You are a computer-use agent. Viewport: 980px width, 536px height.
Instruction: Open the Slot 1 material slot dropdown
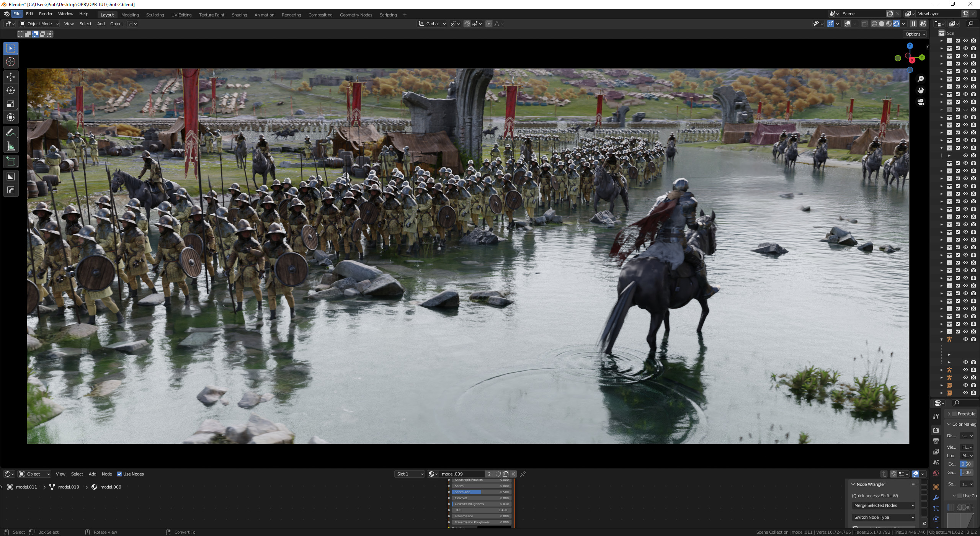[410, 474]
